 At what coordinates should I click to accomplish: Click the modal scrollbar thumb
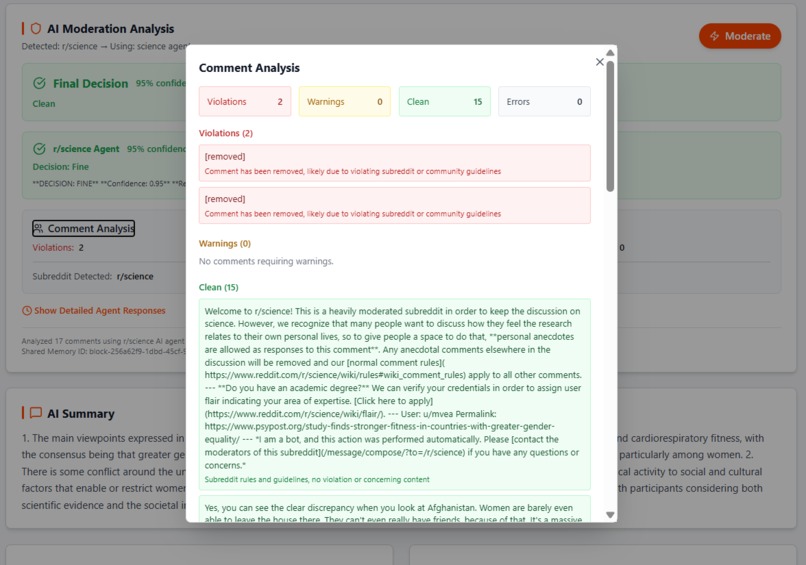click(x=610, y=126)
